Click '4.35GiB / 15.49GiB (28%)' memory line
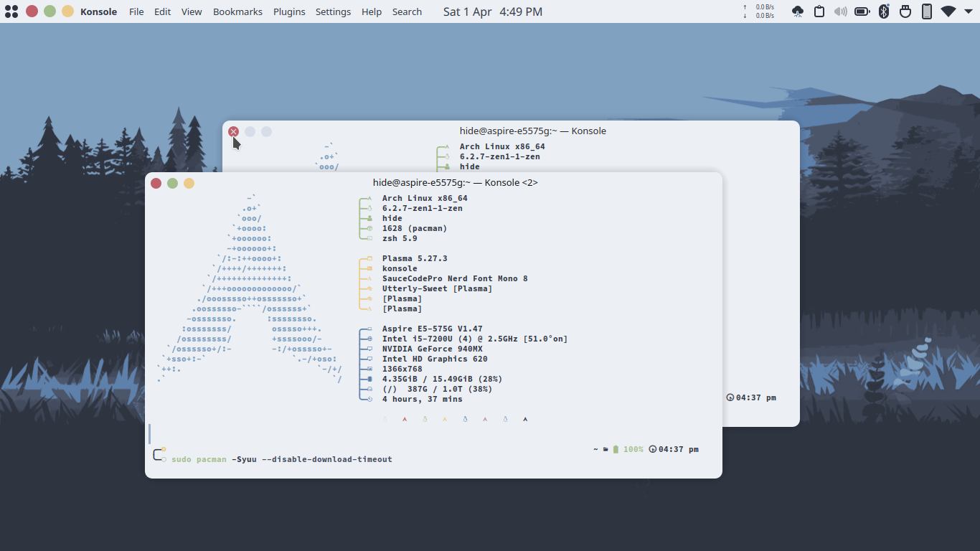The image size is (980, 551). 443,379
